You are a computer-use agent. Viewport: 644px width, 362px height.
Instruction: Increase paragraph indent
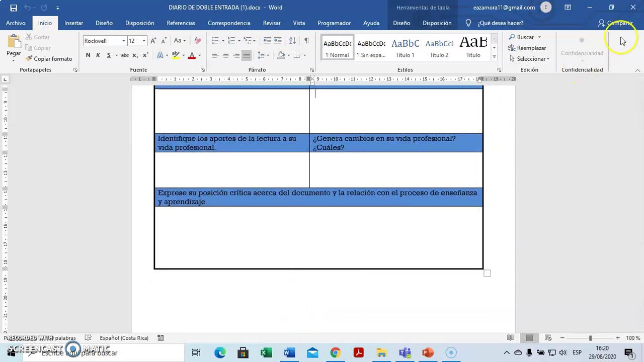pos(278,41)
